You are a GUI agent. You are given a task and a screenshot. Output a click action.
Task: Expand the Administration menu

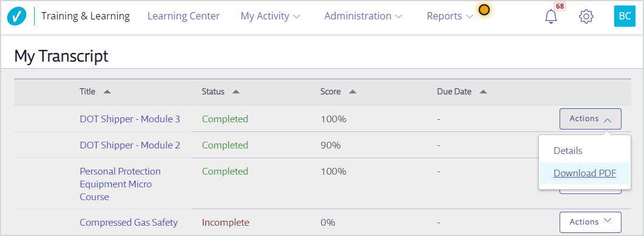[363, 16]
